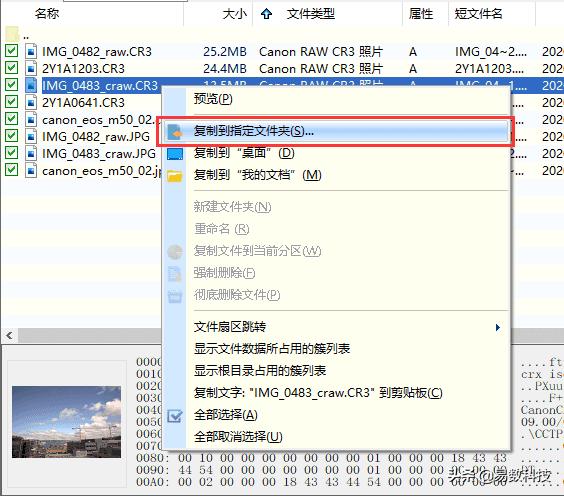Uncheck the 2Y1A0641.CR3 checkbox

tap(12, 101)
